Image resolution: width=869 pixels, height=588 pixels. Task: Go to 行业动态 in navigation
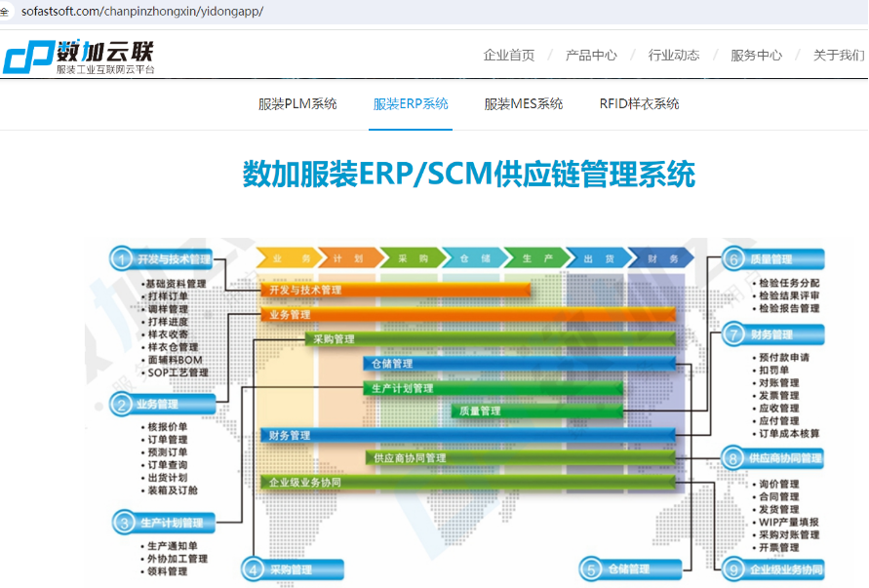click(x=673, y=56)
